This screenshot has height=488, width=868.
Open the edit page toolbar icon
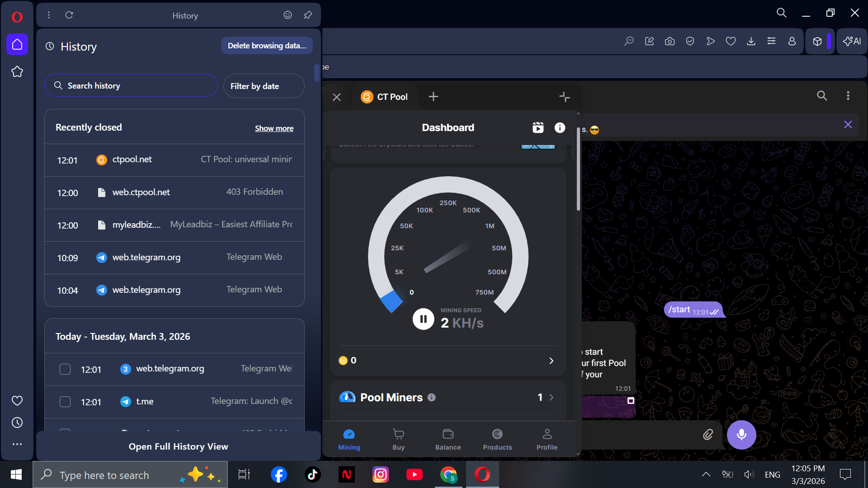point(649,41)
